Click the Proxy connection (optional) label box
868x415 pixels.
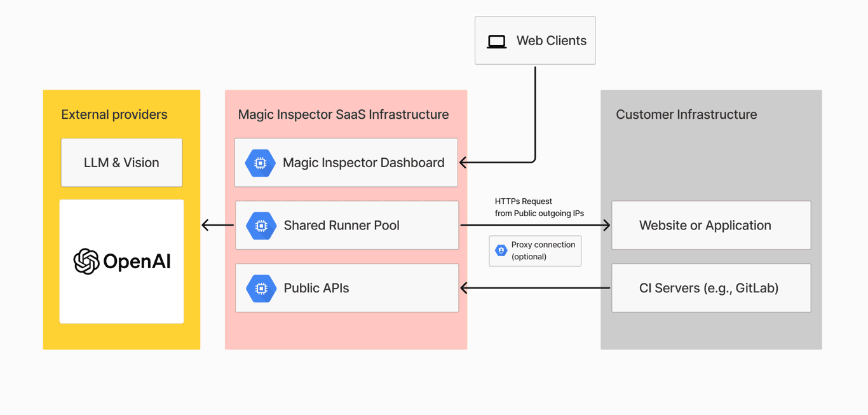[x=535, y=251]
